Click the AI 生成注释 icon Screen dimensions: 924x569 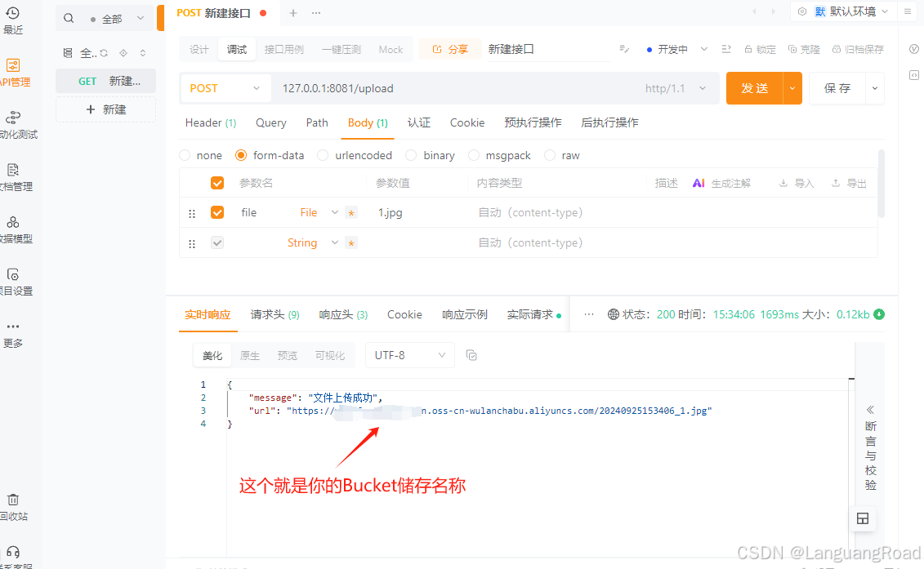point(699,182)
